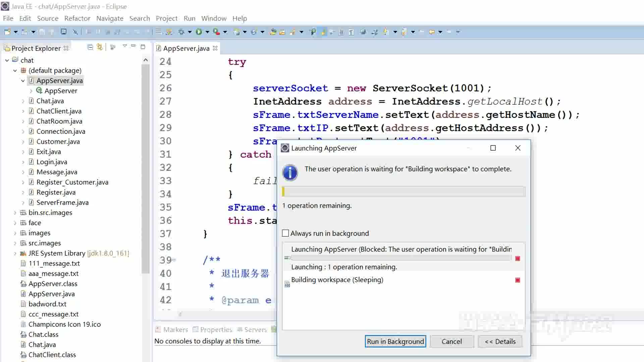This screenshot has width=644, height=362.
Task: Click the Run application toolbar icon
Action: coord(199,32)
